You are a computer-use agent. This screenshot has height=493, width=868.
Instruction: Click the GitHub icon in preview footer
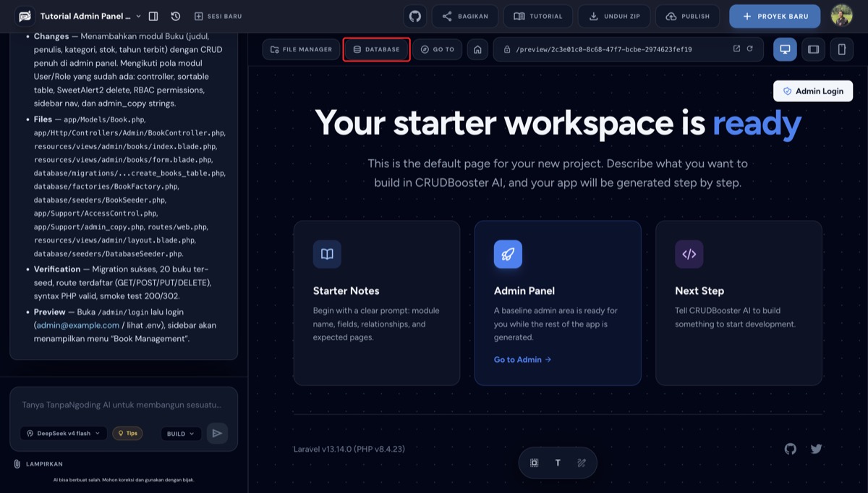click(x=791, y=449)
